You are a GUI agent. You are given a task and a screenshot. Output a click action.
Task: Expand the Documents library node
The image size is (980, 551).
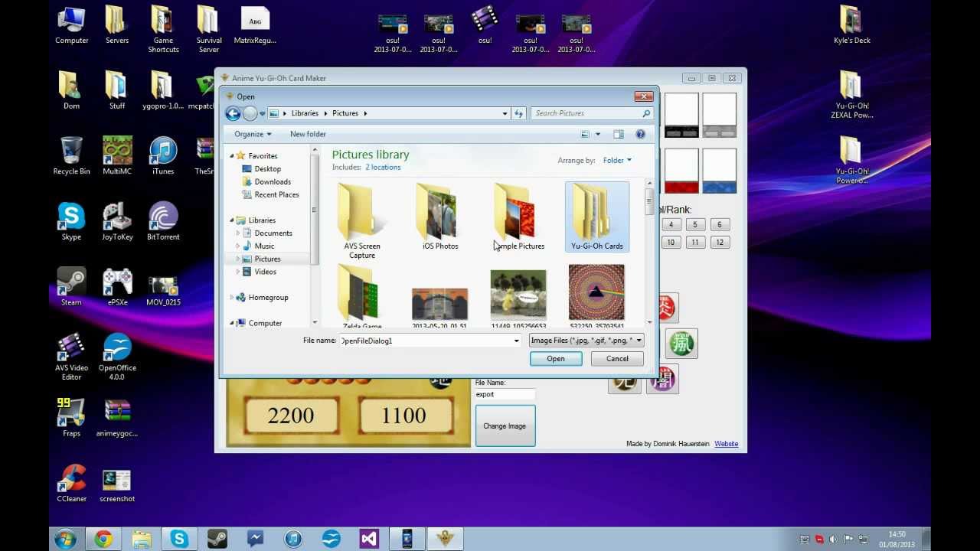[238, 233]
